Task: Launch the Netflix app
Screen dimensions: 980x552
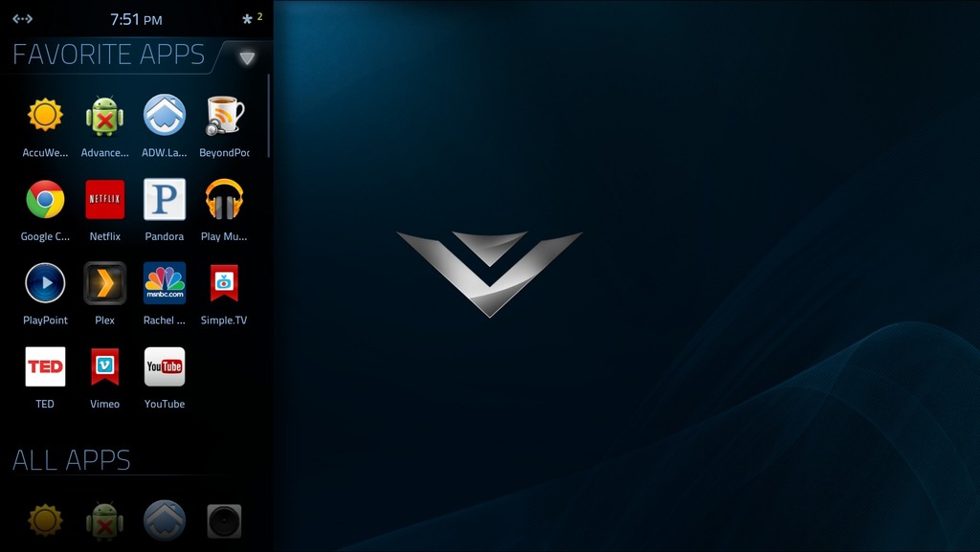Action: pyautogui.click(x=104, y=200)
